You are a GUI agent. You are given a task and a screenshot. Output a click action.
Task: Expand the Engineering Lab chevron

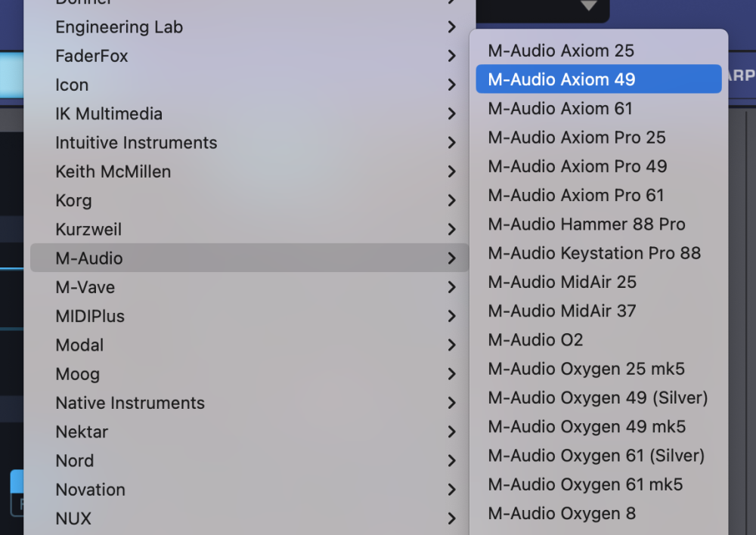pos(451,27)
